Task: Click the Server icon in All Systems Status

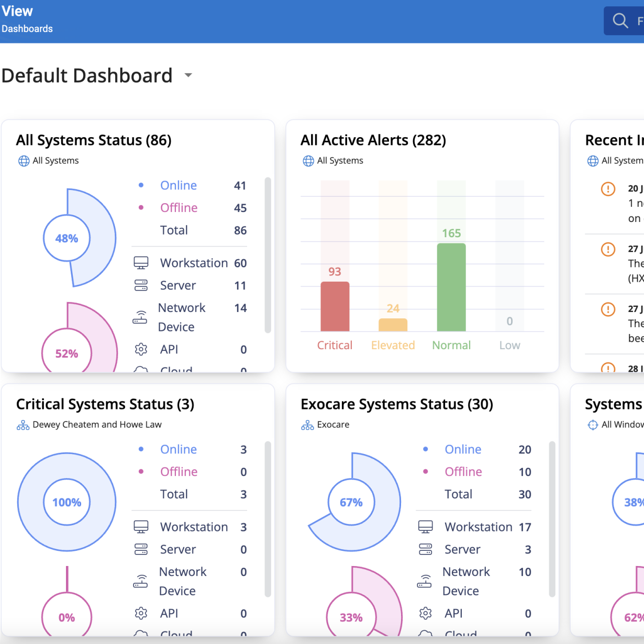Action: click(x=141, y=285)
